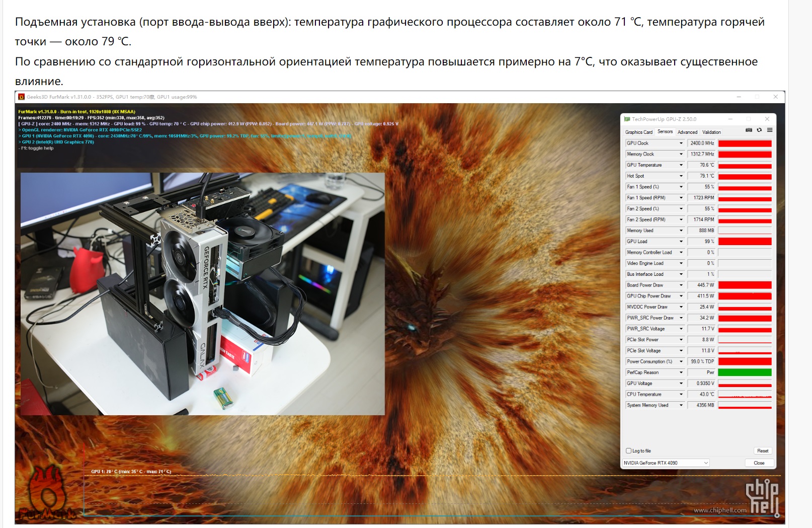Open the PerfCap Reason dropdown arrow

[681, 372]
